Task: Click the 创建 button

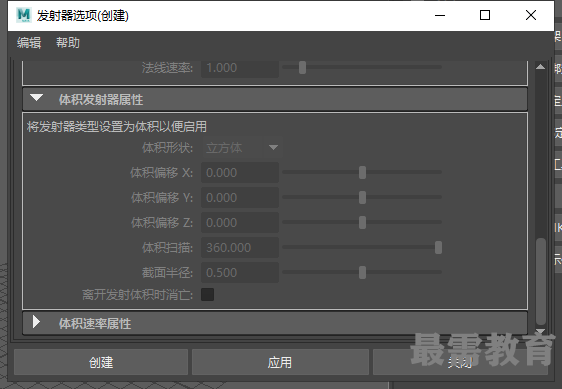Action: 101,362
